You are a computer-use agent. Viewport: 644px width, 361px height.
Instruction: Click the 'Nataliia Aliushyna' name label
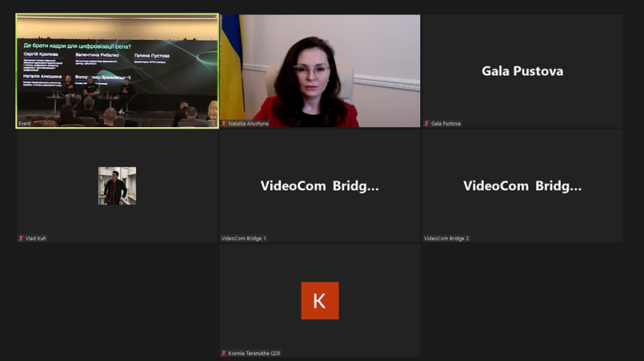(248, 123)
